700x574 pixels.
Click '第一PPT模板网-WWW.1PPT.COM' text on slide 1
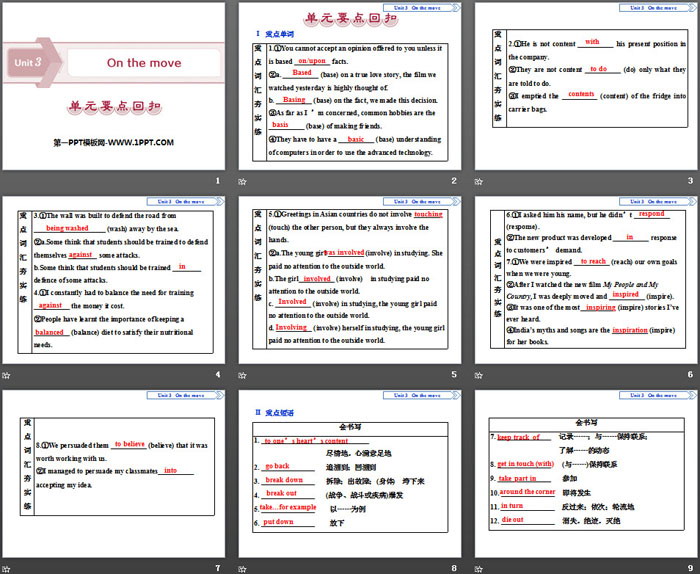click(113, 143)
